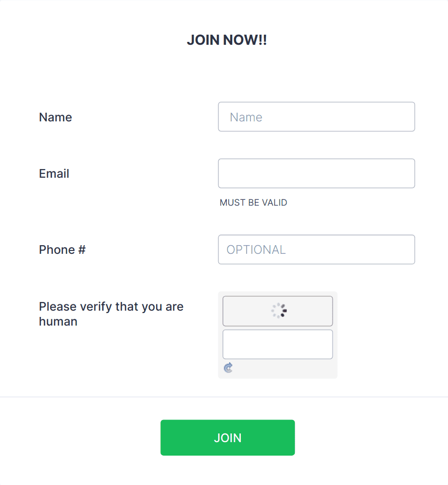Click the Name field placeholder text
Viewport: 448px width, 485px height.
246,117
